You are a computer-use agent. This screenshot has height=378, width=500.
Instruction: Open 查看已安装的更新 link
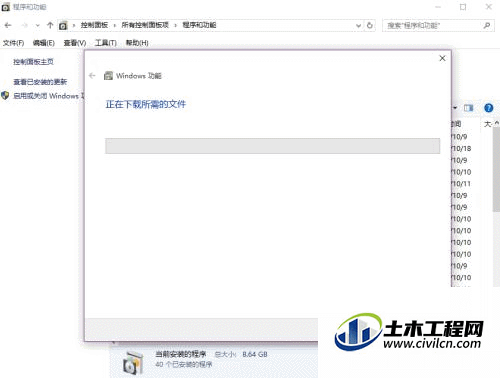point(40,82)
